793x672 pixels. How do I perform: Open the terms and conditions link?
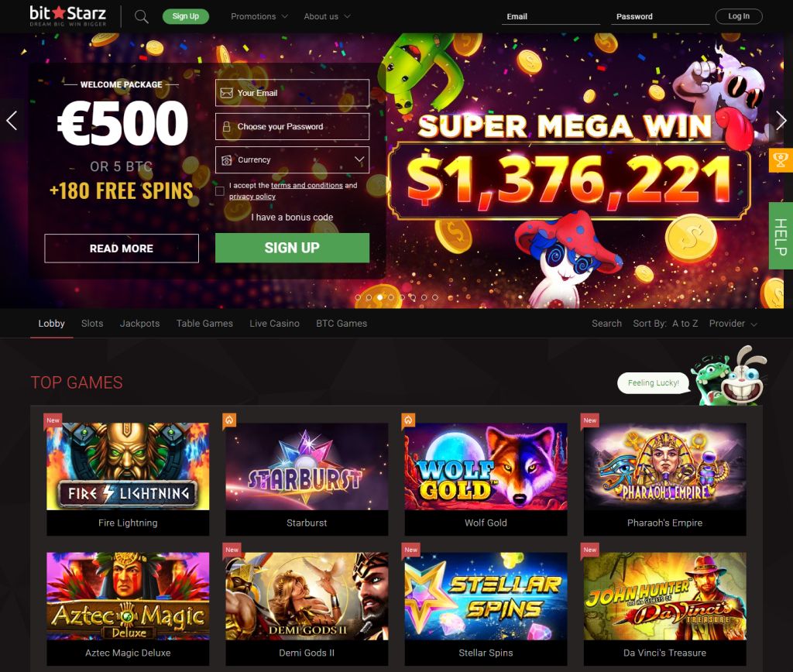point(307,186)
